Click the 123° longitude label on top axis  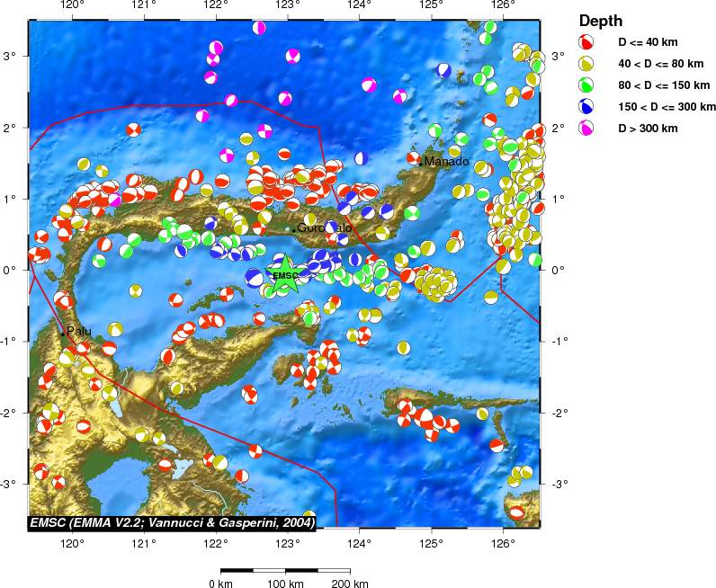pos(287,6)
